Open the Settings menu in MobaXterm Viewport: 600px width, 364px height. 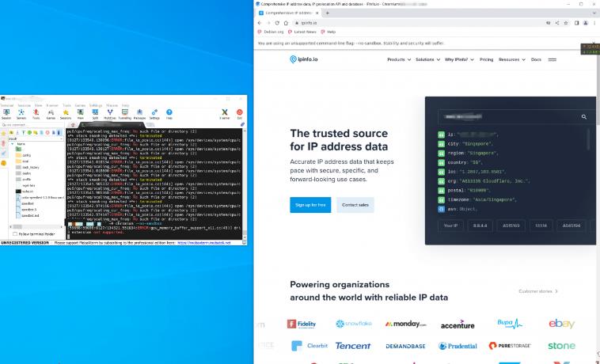pyautogui.click(x=96, y=105)
